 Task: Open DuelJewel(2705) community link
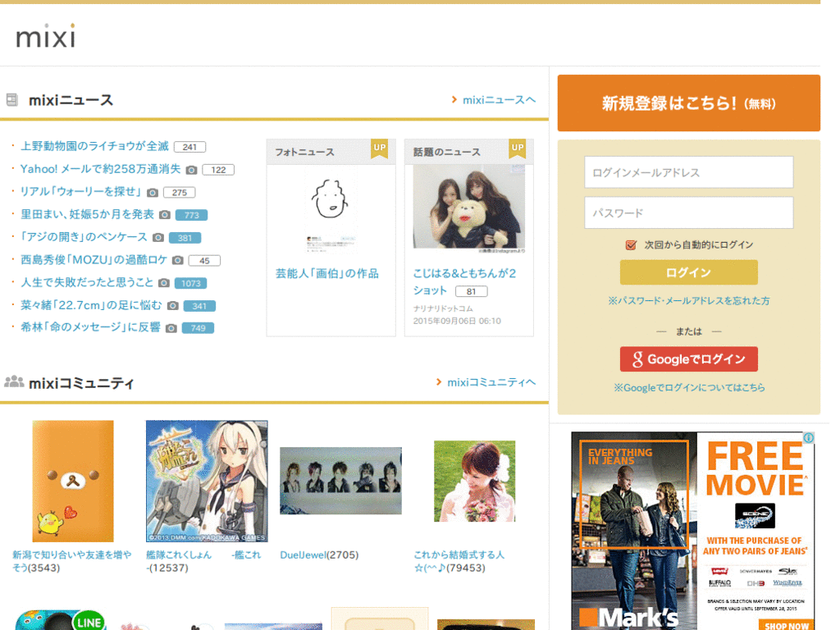pos(319,555)
